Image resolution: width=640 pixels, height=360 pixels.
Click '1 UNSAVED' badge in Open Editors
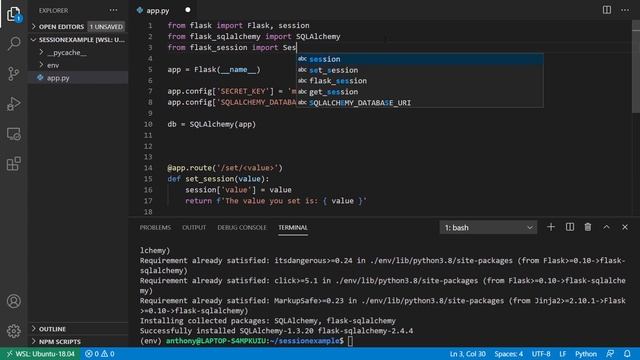click(106, 27)
